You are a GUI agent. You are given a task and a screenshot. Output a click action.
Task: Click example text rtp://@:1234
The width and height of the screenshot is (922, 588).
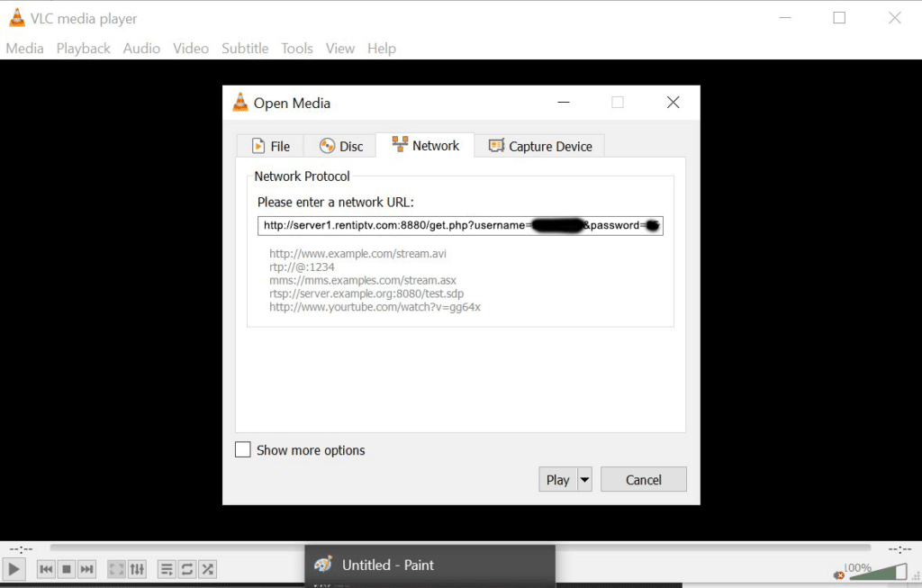click(x=302, y=267)
